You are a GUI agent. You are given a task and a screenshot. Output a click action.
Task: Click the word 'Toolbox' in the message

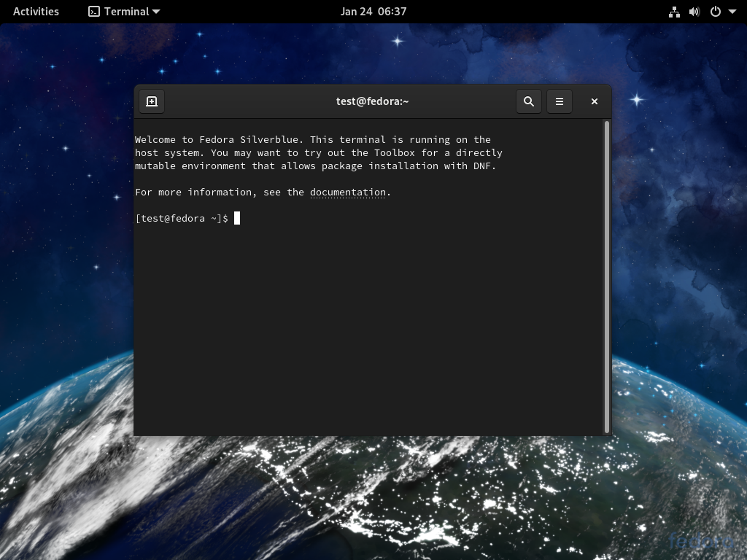[395, 153]
